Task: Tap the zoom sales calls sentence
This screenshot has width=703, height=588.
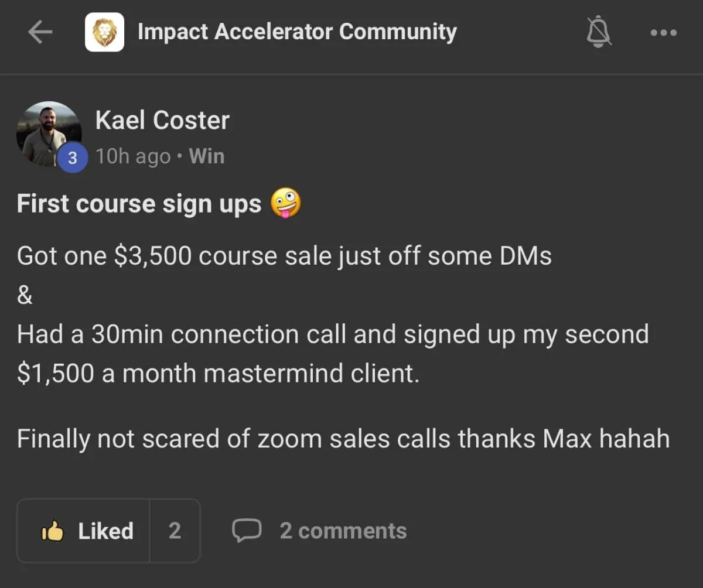Action: click(x=343, y=439)
